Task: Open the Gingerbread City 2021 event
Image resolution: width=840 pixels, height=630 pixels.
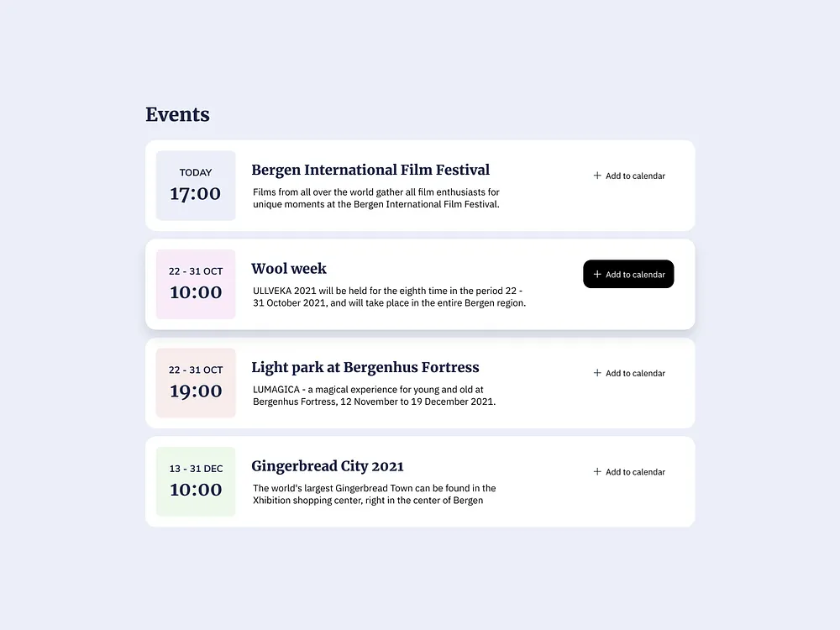Action: pos(328,465)
